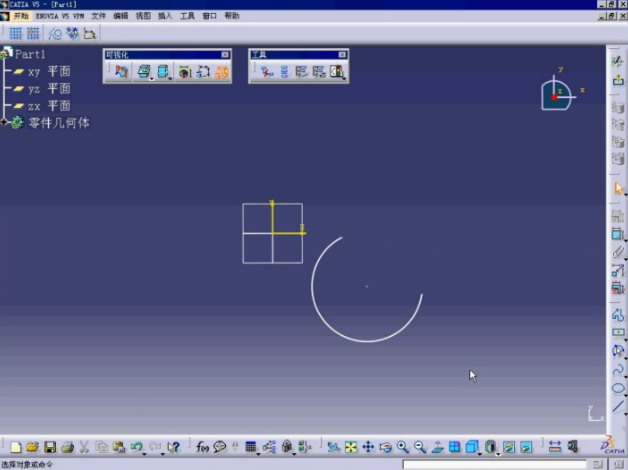Click the Formula f(x) icon

tap(202, 447)
